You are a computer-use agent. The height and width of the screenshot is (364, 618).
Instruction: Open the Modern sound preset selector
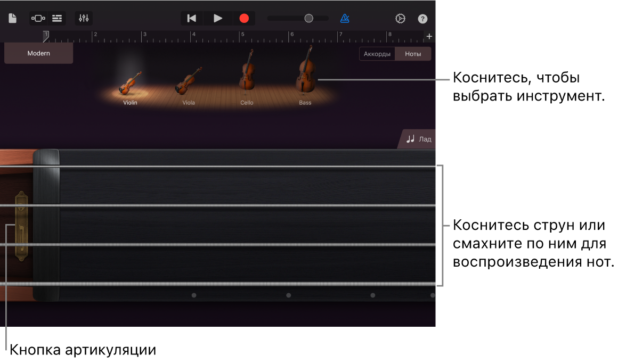click(x=39, y=53)
